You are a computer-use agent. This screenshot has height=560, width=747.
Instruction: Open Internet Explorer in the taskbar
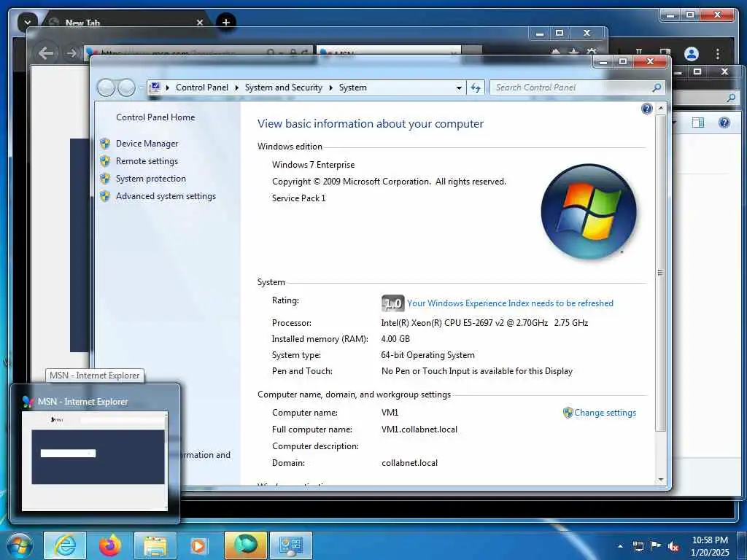coord(65,545)
